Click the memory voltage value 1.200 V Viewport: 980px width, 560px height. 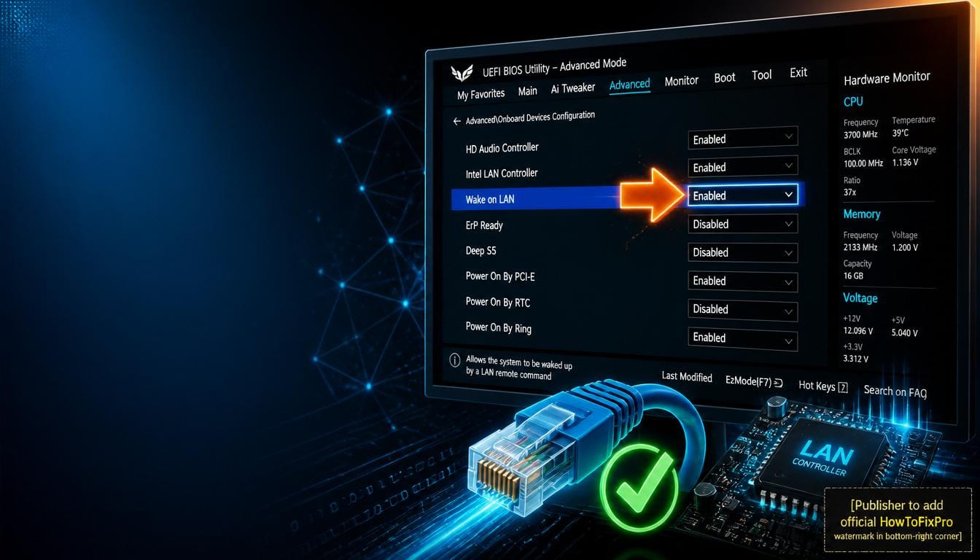(905, 248)
